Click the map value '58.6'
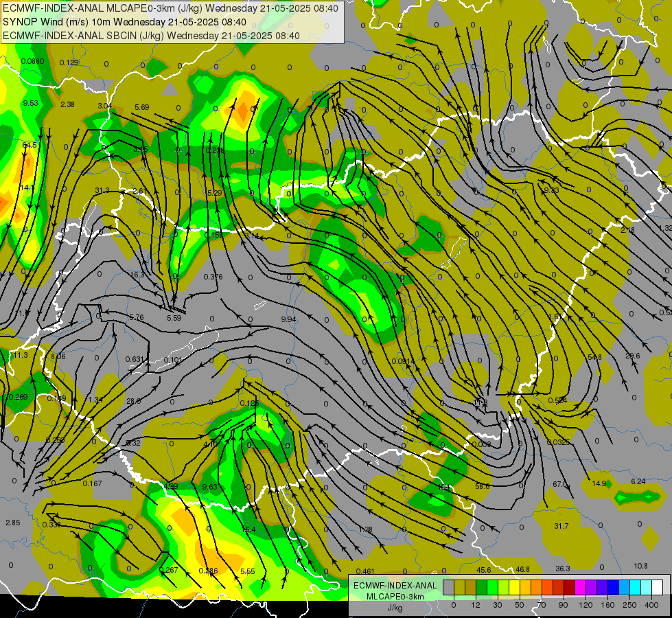This screenshot has width=672, height=618. point(483,486)
